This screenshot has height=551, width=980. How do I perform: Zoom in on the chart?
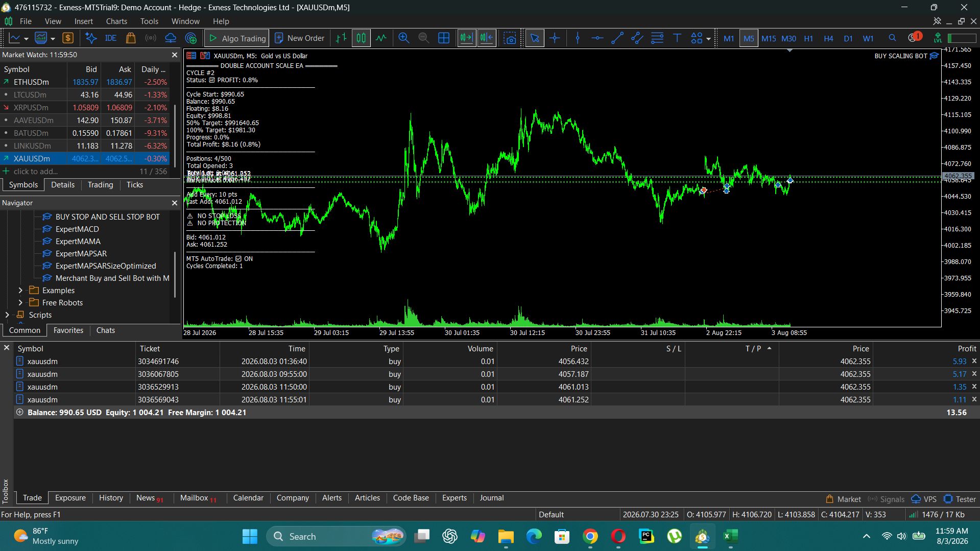403,38
